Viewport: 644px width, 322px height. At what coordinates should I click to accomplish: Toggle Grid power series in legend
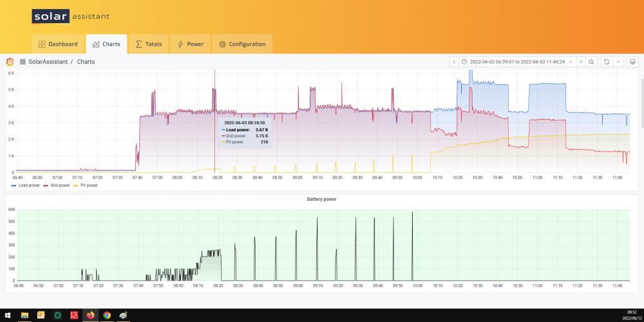coord(56,185)
